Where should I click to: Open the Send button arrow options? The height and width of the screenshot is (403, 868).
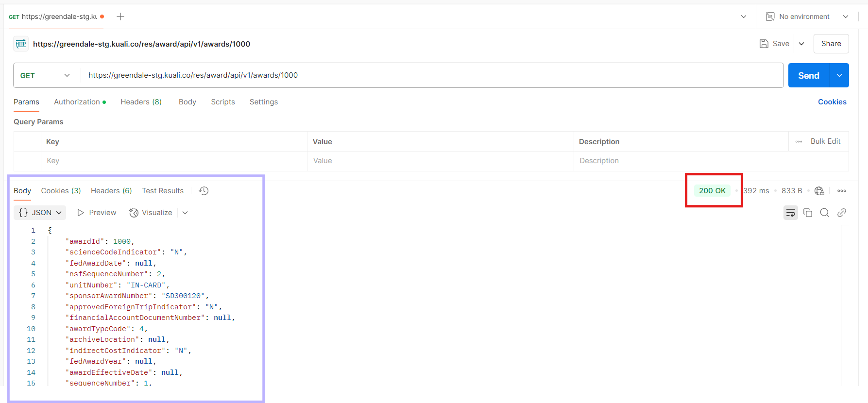[839, 75]
